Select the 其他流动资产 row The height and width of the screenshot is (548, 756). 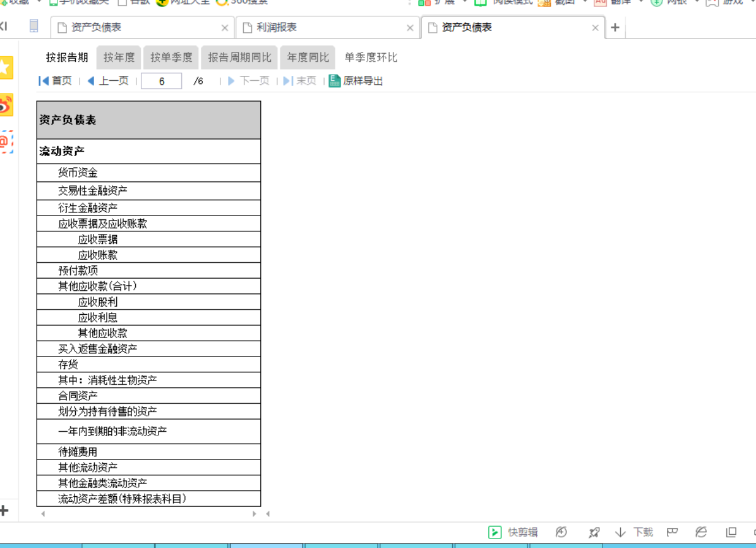pyautogui.click(x=148, y=468)
